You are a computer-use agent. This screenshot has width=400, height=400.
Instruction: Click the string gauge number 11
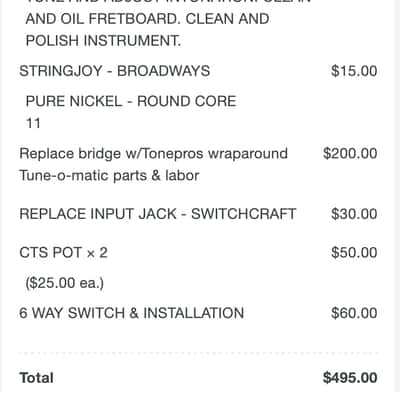pyautogui.click(x=33, y=123)
